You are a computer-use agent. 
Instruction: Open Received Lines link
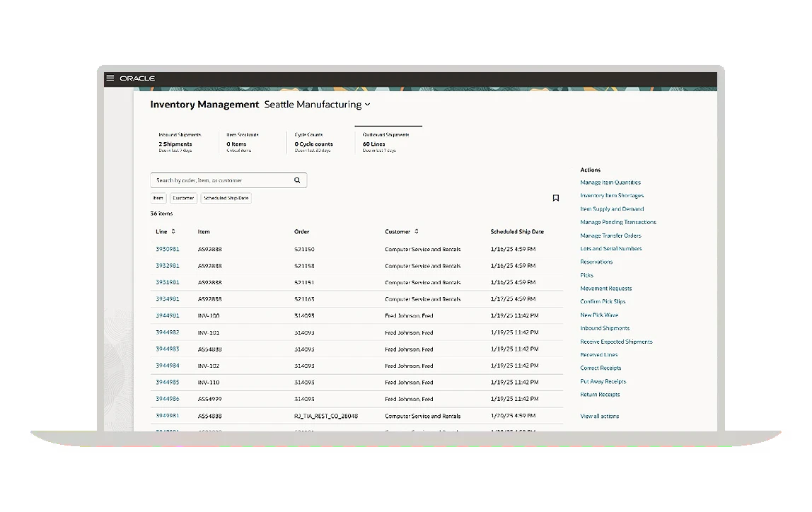598,354
